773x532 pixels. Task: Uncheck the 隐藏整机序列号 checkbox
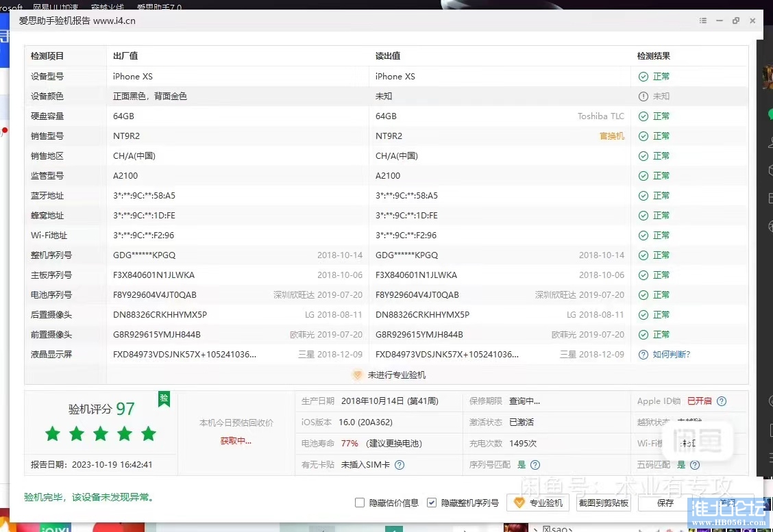click(x=432, y=503)
